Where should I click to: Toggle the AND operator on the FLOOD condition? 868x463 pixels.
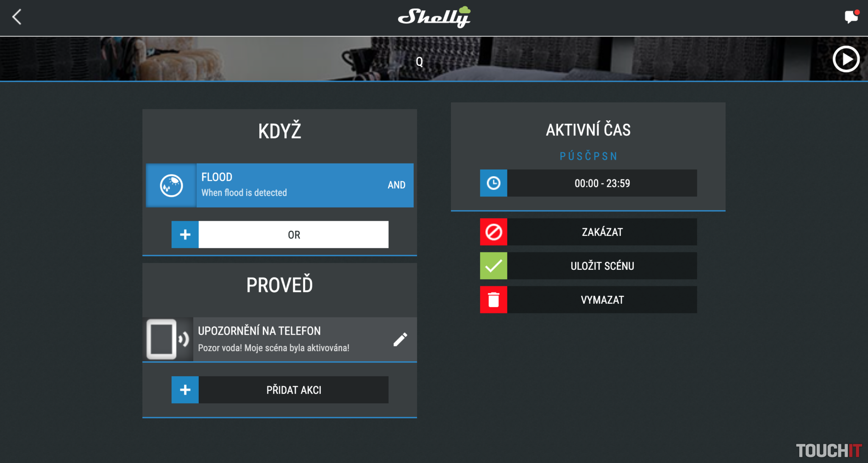[396, 185]
